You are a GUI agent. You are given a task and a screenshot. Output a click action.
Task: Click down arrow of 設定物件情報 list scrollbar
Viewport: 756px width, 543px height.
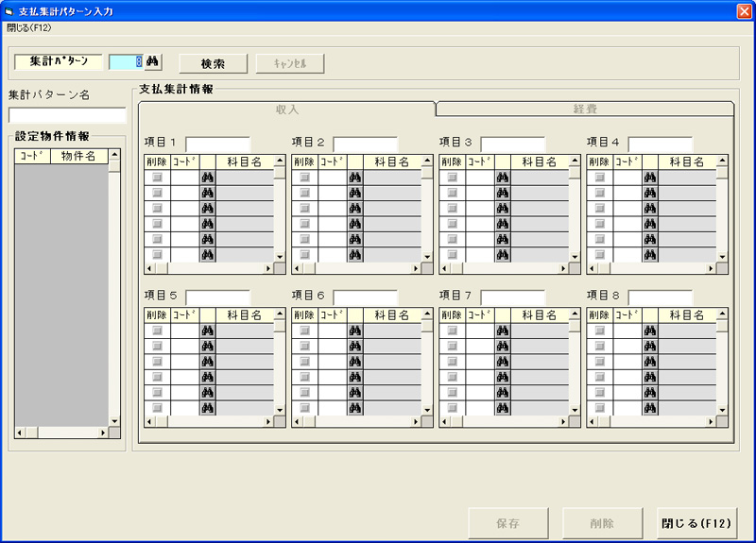pyautogui.click(x=114, y=421)
